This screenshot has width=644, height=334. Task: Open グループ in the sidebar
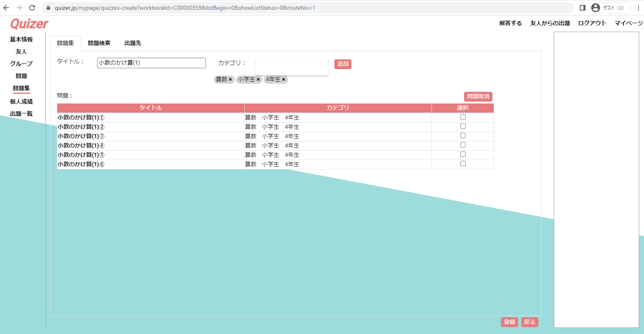tap(22, 64)
